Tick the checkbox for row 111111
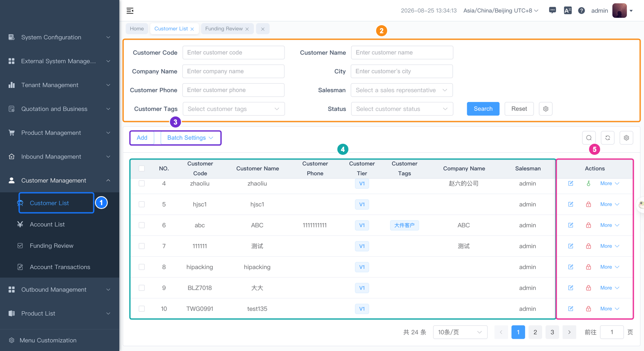 pos(142,246)
